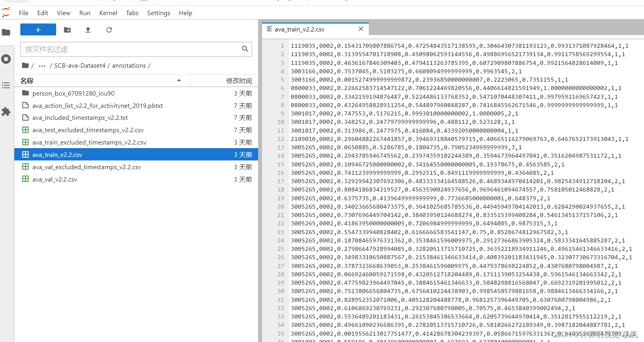Click folder icon of person_box_67091280_iou90

[25, 93]
